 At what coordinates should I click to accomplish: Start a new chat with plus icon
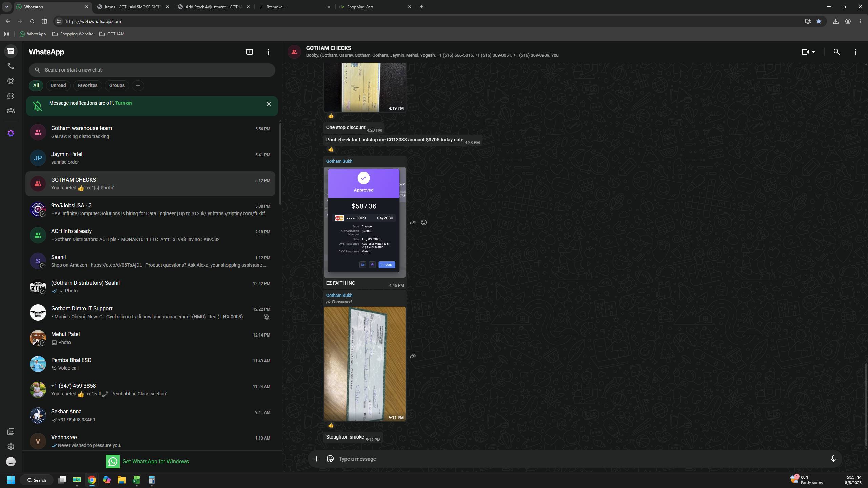click(249, 52)
